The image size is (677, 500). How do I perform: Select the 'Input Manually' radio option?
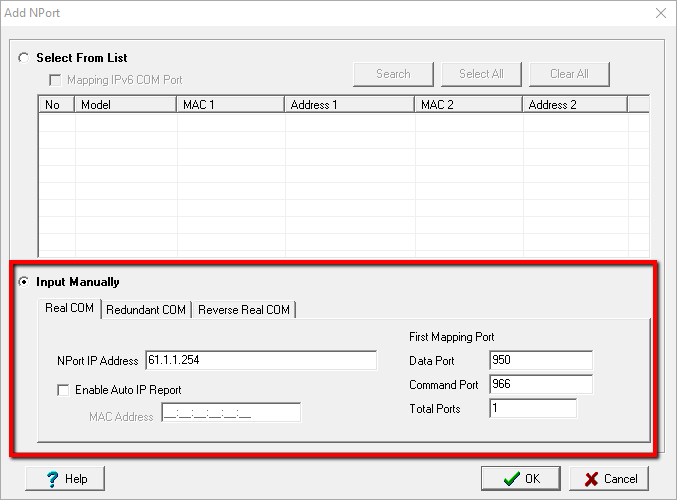[24, 282]
